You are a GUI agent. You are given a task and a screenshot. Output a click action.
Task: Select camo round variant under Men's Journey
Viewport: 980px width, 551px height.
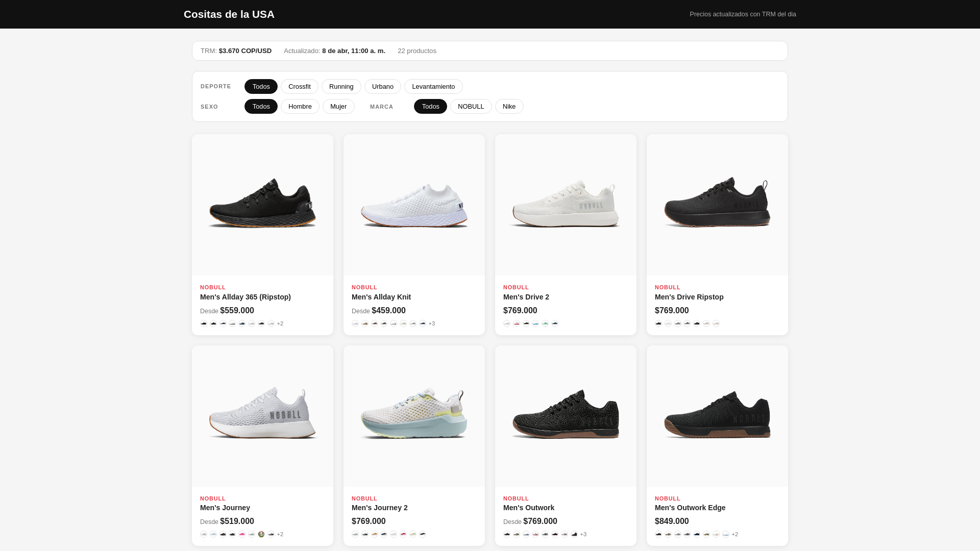(x=261, y=534)
